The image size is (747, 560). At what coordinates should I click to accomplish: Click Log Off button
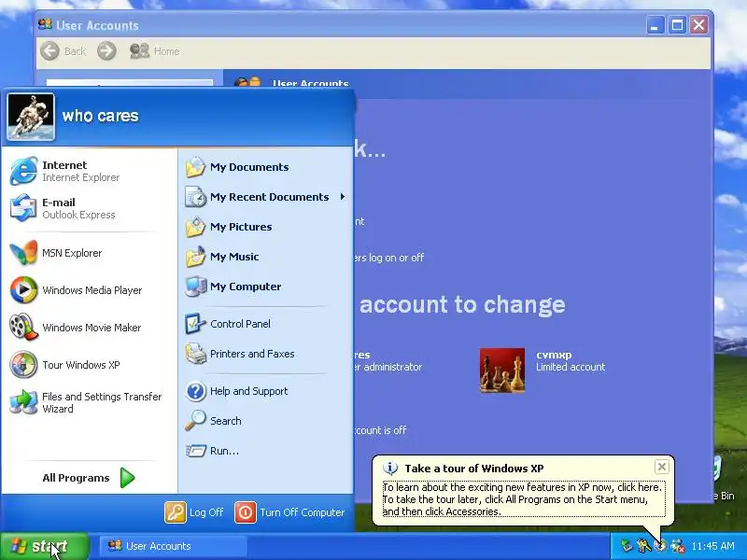coord(194,512)
